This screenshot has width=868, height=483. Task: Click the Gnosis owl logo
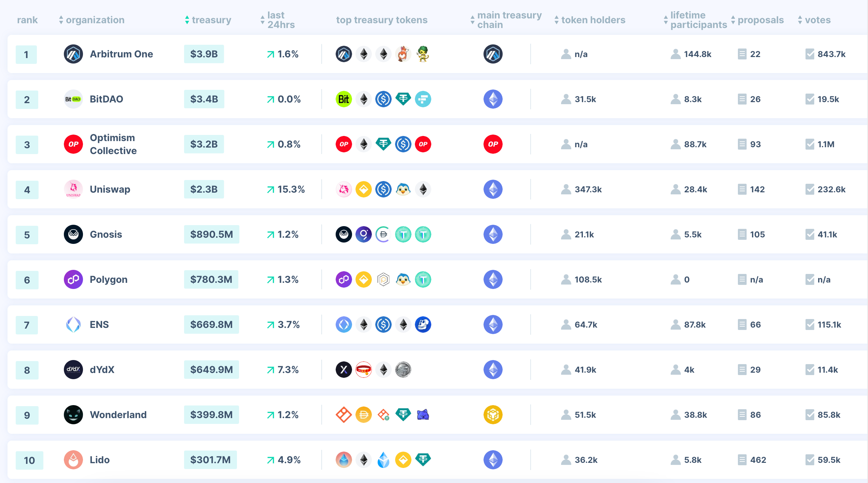(73, 234)
